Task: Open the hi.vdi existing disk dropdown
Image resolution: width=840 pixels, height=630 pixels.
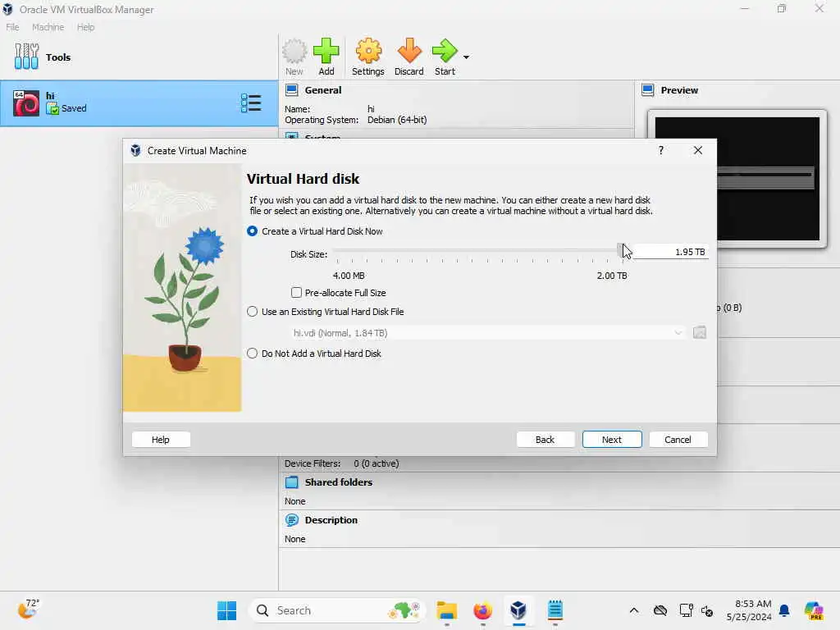Action: [x=489, y=333]
